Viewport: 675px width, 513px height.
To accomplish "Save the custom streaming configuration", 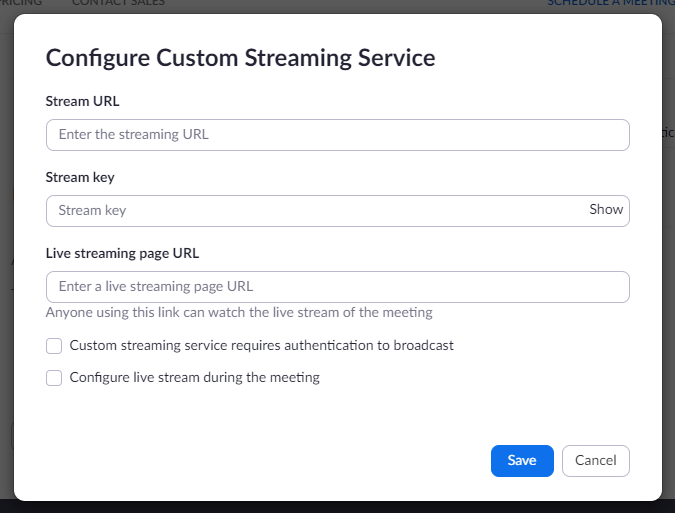I will [x=522, y=461].
